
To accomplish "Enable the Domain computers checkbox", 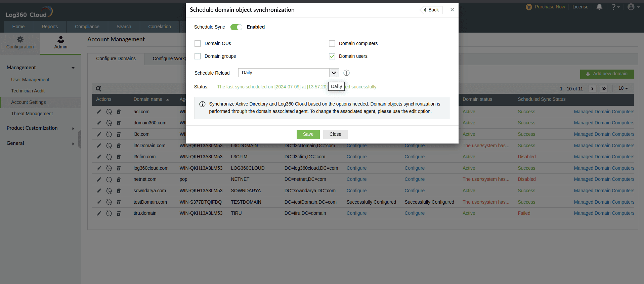I will tap(332, 44).
